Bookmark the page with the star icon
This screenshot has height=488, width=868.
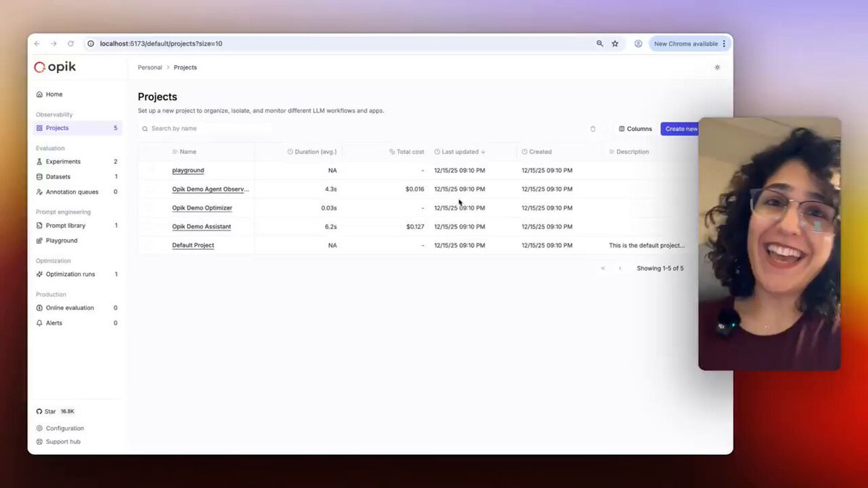pos(615,43)
